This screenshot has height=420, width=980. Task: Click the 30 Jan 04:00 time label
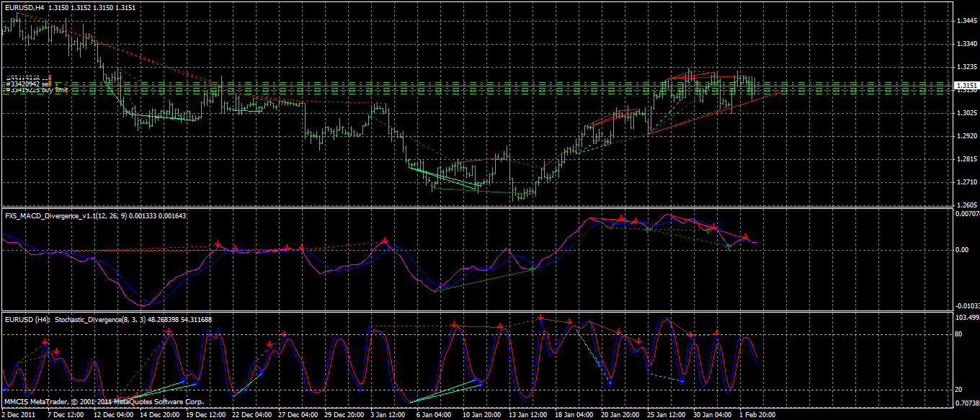713,415
